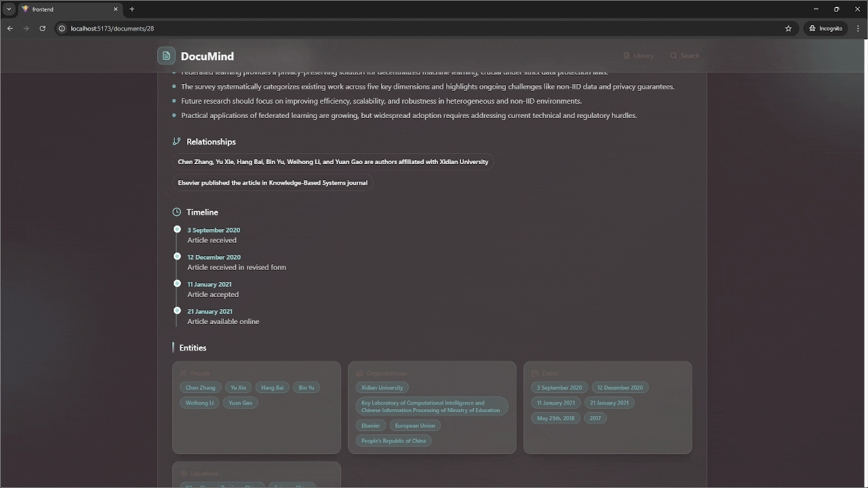
Task: Click the clock icon beside Timeline
Action: click(x=177, y=211)
